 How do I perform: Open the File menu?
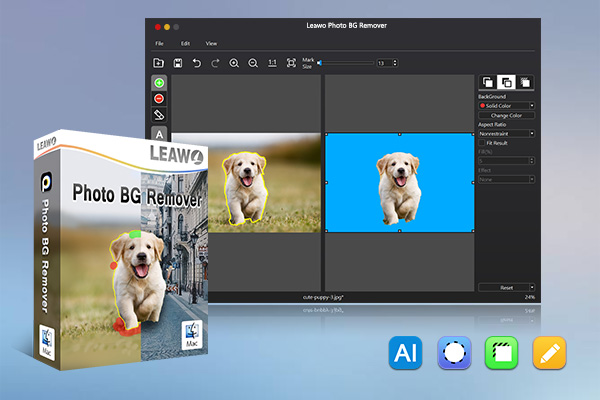pyautogui.click(x=160, y=43)
